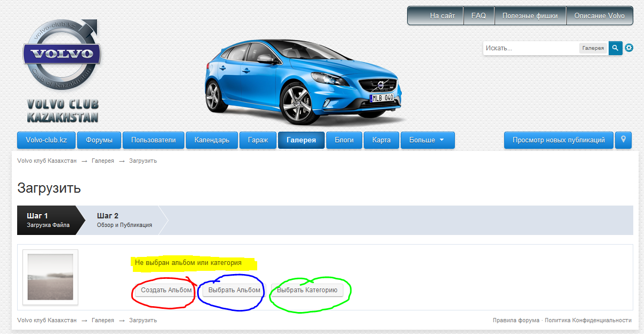The image size is (644, 334).
Task: Click the Выбрать Категорию button
Action: click(307, 290)
